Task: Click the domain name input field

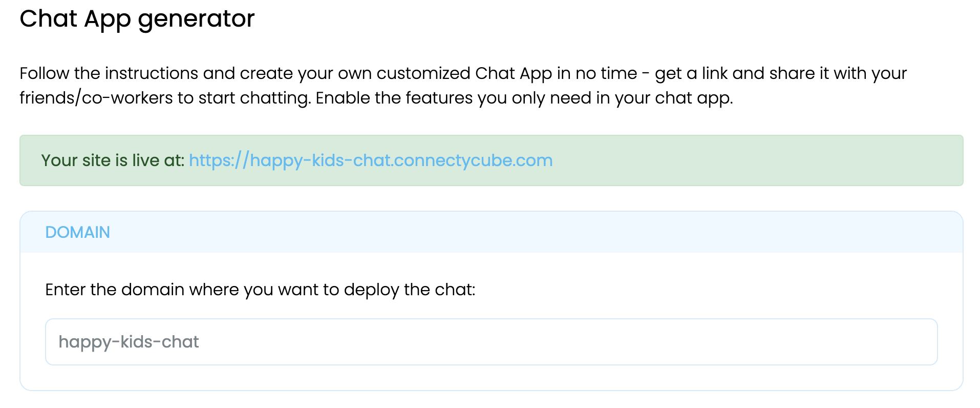Action: (x=491, y=342)
